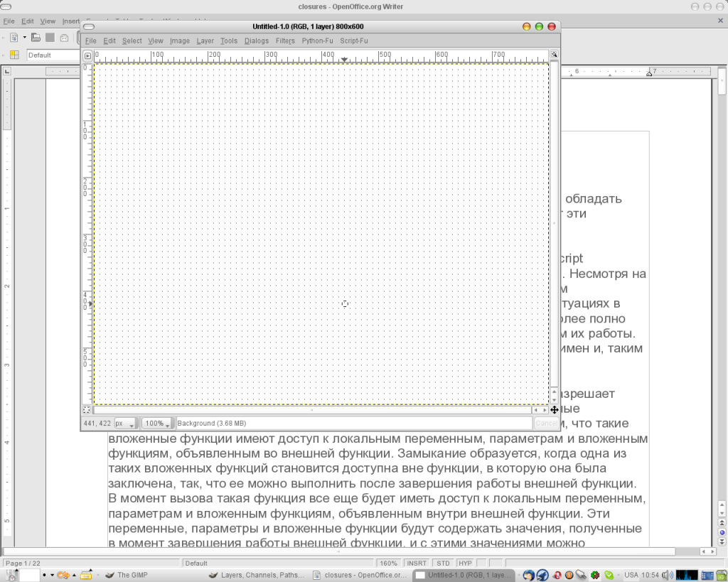Open the Styles and Formatting icon
Screen dimensions: 728x582
14,55
